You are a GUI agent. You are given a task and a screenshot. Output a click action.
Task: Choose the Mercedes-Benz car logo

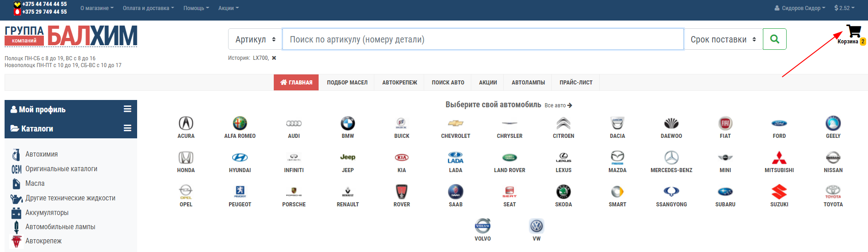(671, 158)
